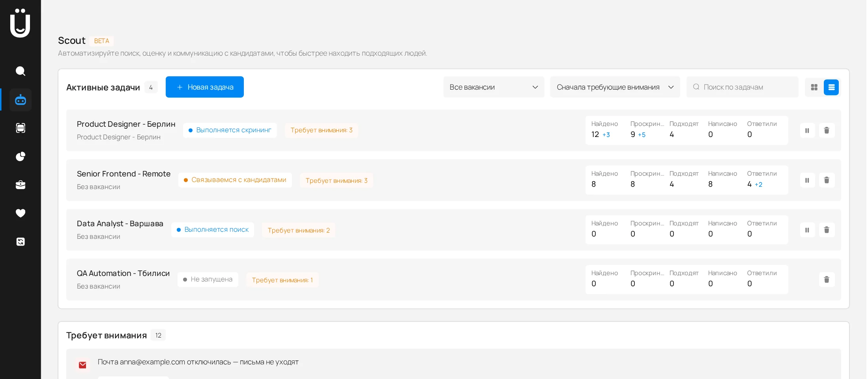The height and width of the screenshot is (379, 868).
Task: Click the Связываемся с кандидатами status badge
Action: click(x=235, y=180)
